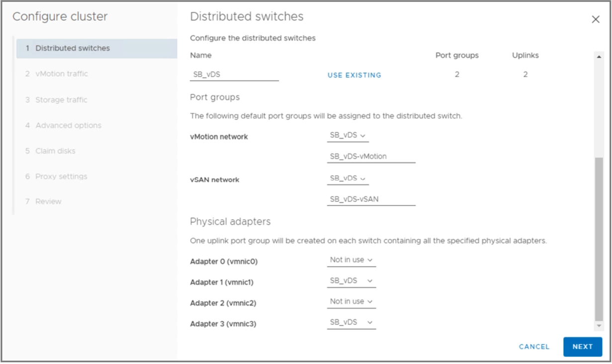Close the Configure cluster dialog
Screen dimensions: 612x364
pyautogui.click(x=595, y=19)
